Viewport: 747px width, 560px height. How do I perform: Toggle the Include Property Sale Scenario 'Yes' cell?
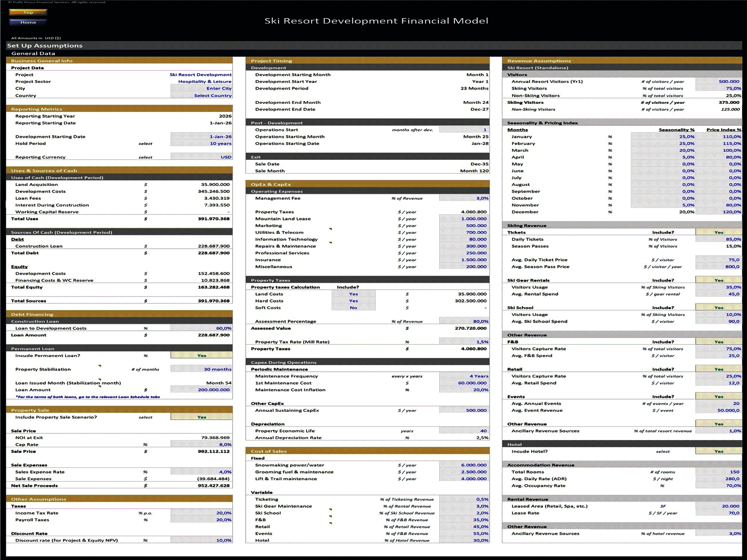click(x=202, y=417)
